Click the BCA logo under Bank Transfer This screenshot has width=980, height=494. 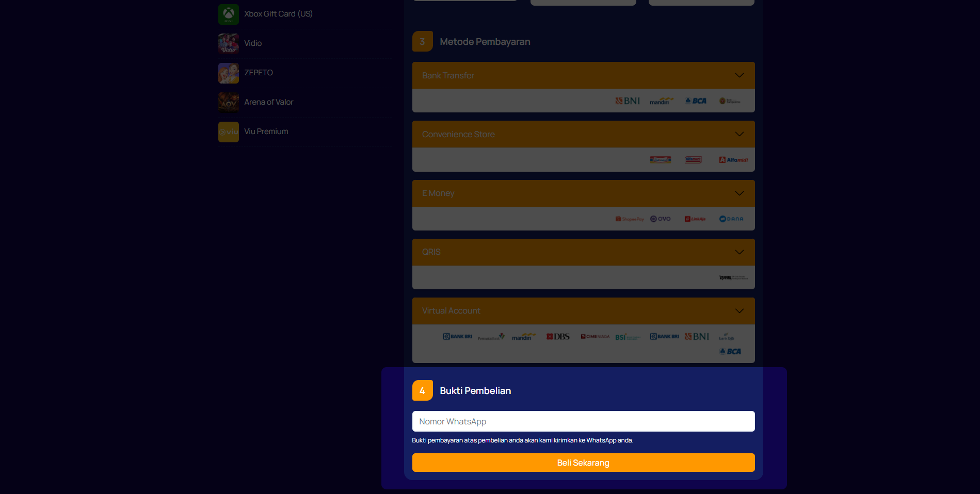click(696, 101)
